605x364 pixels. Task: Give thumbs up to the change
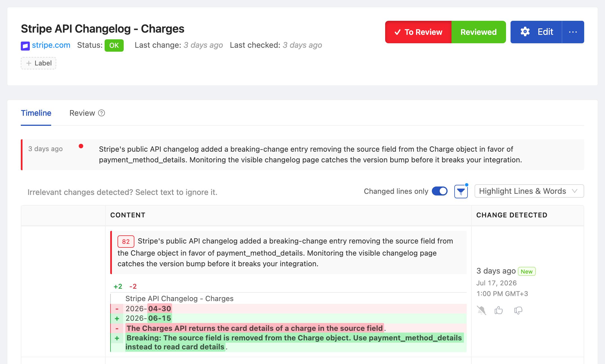[x=499, y=310]
